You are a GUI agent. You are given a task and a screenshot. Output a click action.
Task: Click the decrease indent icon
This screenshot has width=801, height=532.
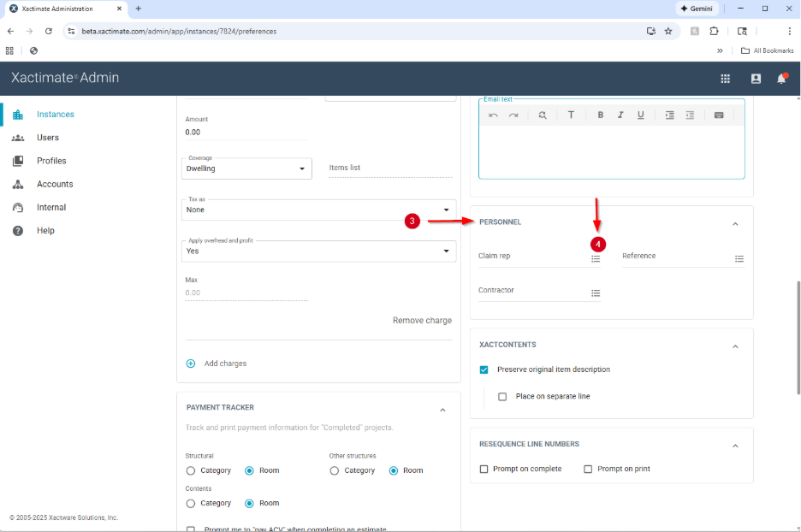click(690, 115)
